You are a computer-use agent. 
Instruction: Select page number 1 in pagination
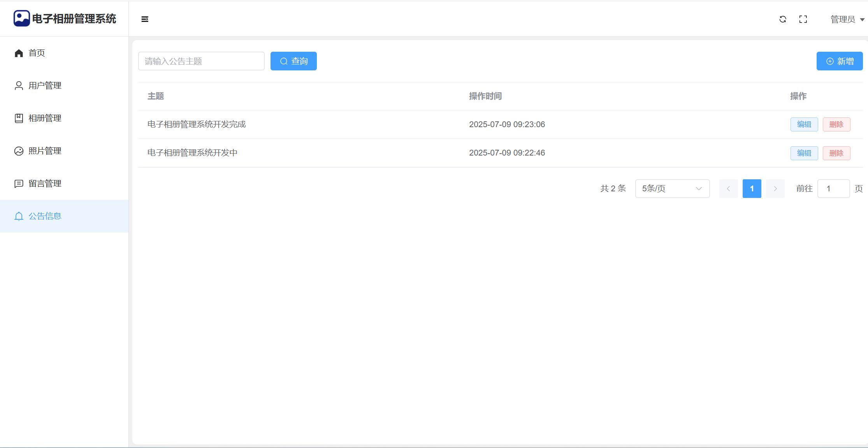tap(752, 189)
